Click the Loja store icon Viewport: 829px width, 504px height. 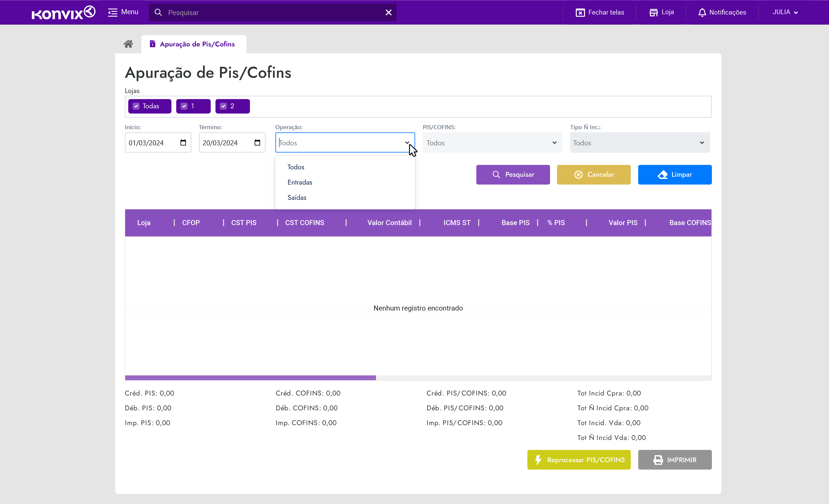click(x=653, y=12)
